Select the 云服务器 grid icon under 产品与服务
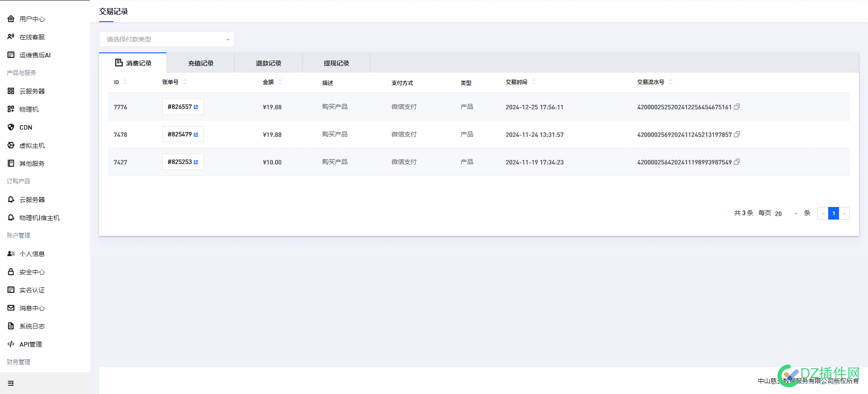Screen dimensions: 868x394 (11, 91)
